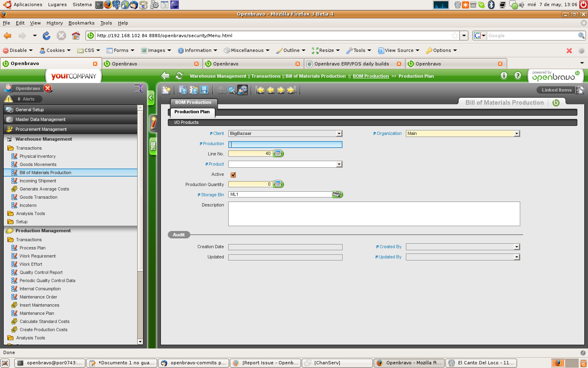Image resolution: width=588 pixels, height=368 pixels.
Task: Click the Linked Items button
Action: 557,90
